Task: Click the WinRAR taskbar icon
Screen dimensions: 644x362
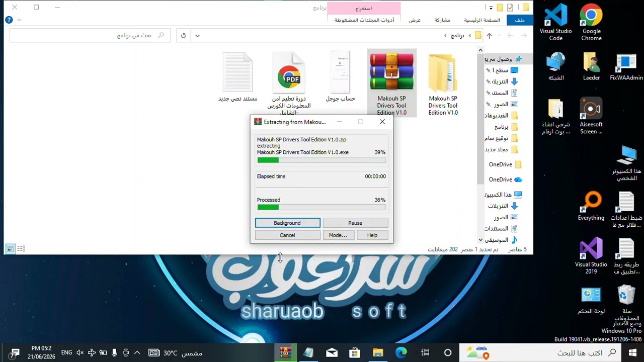Action: click(x=286, y=352)
